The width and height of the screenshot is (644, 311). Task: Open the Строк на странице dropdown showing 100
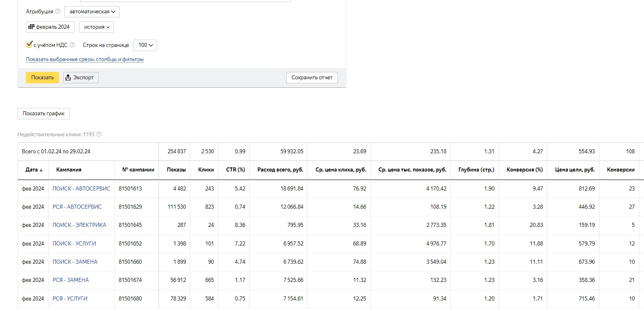(x=145, y=45)
